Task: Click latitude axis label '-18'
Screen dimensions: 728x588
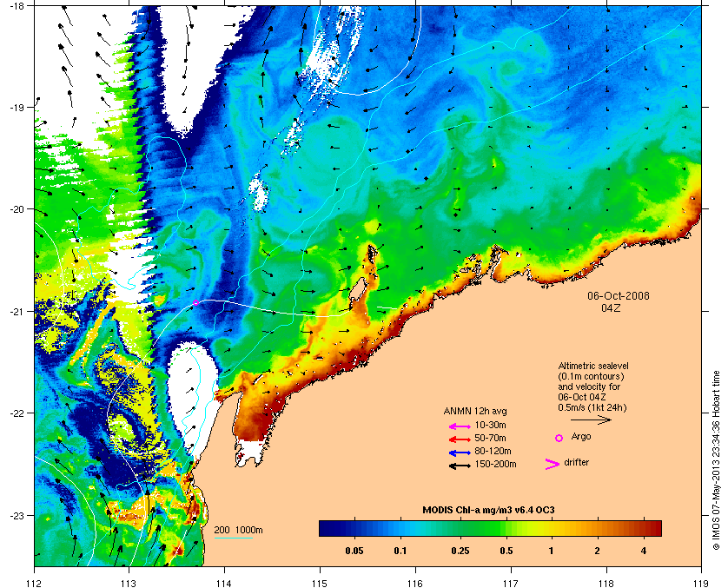Action: (x=17, y=6)
